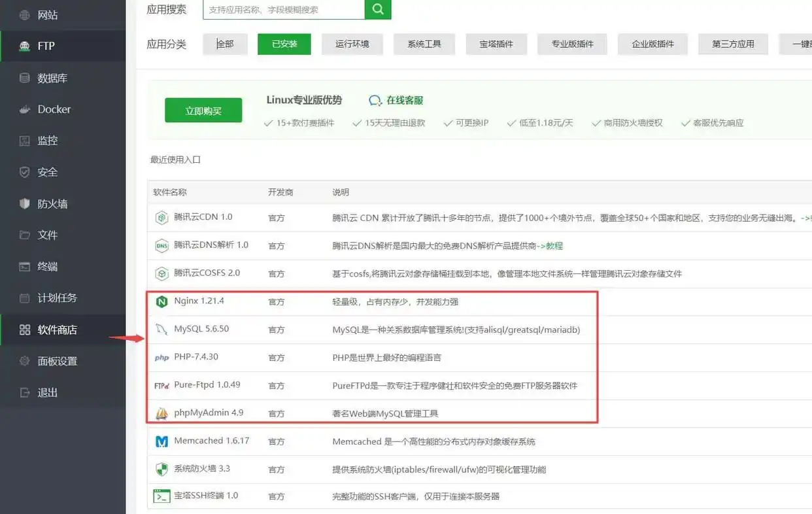Select the 运行环境 category tab
Screen dimensions: 812x514
[352, 44]
